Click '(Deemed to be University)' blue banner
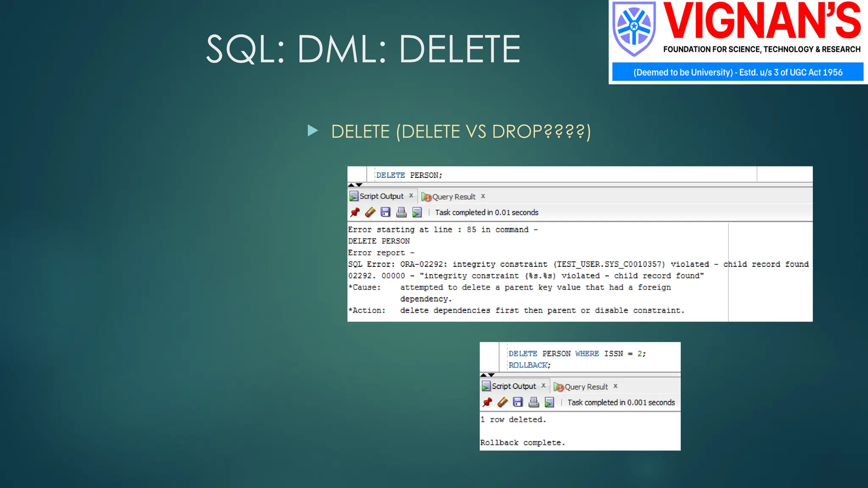Image resolution: width=868 pixels, height=488 pixels. coord(738,72)
